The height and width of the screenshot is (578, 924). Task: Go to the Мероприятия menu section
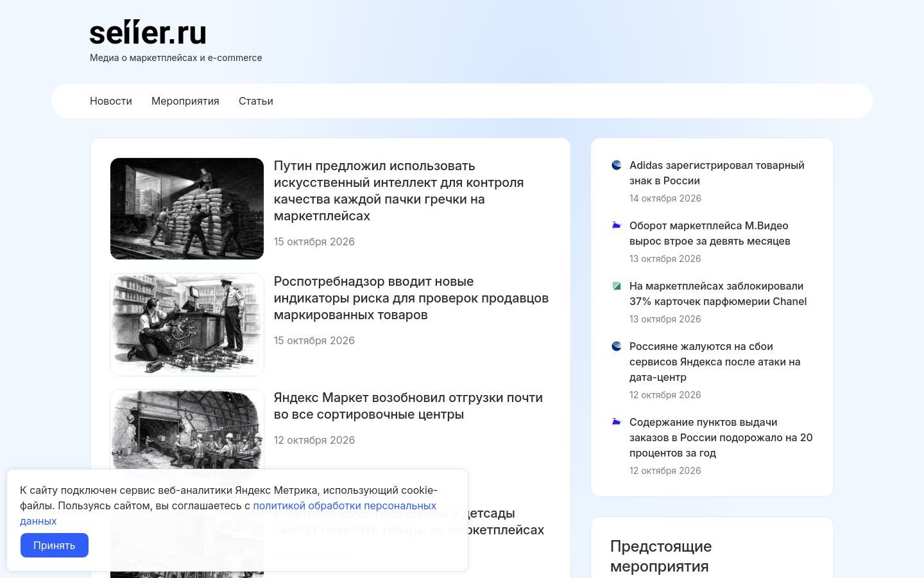pos(185,101)
